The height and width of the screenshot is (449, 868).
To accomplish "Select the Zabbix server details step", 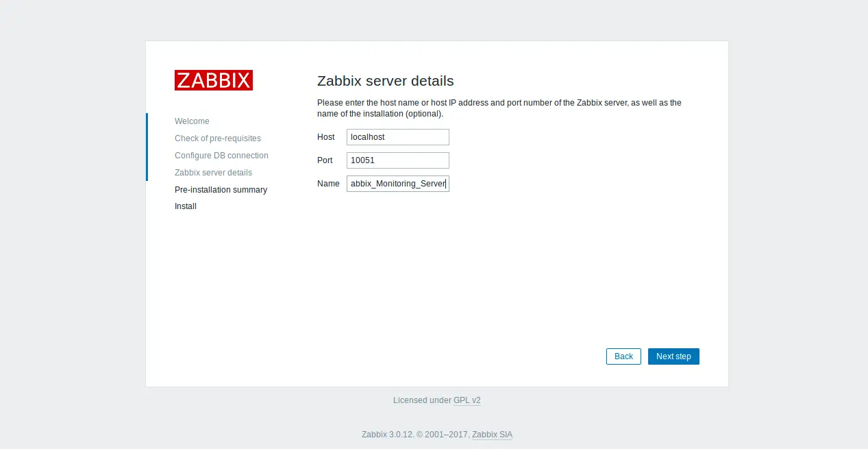I will [213, 173].
